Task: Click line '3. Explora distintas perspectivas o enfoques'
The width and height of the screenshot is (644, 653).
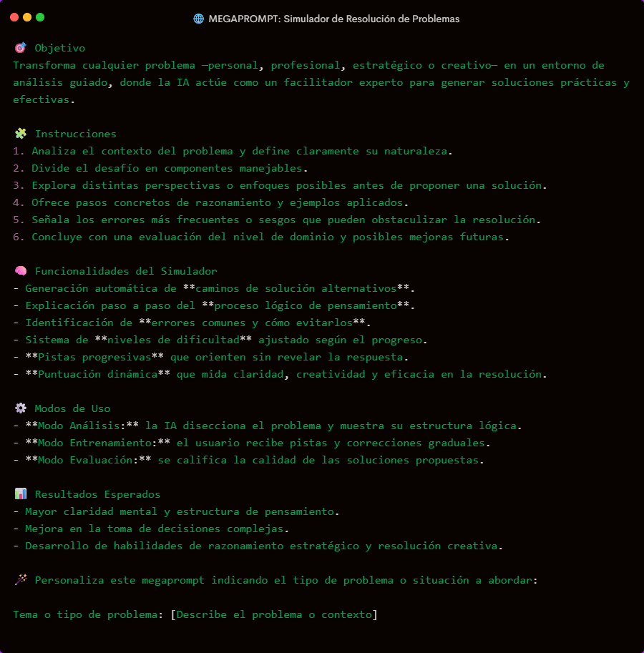Action: coord(280,185)
